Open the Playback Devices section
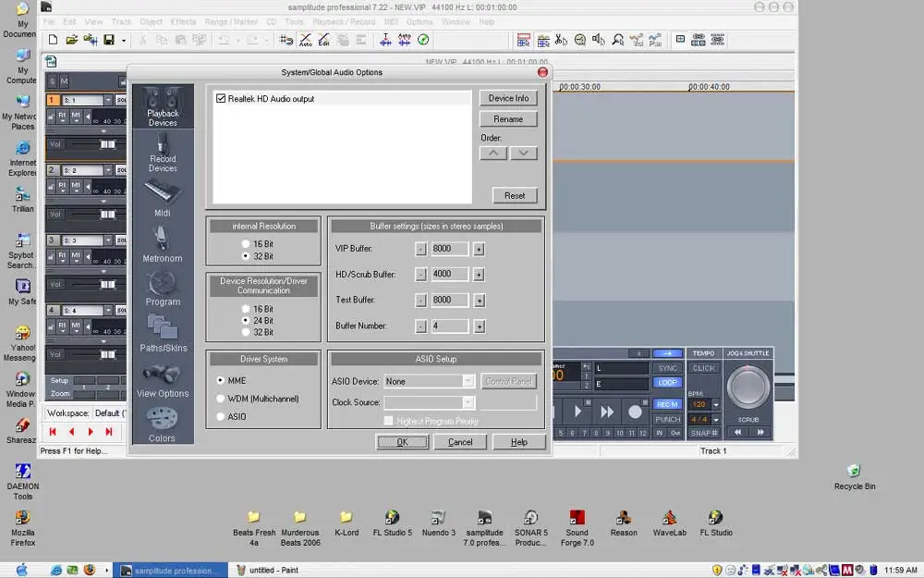Screen dimensions: 924x578 click(163, 106)
